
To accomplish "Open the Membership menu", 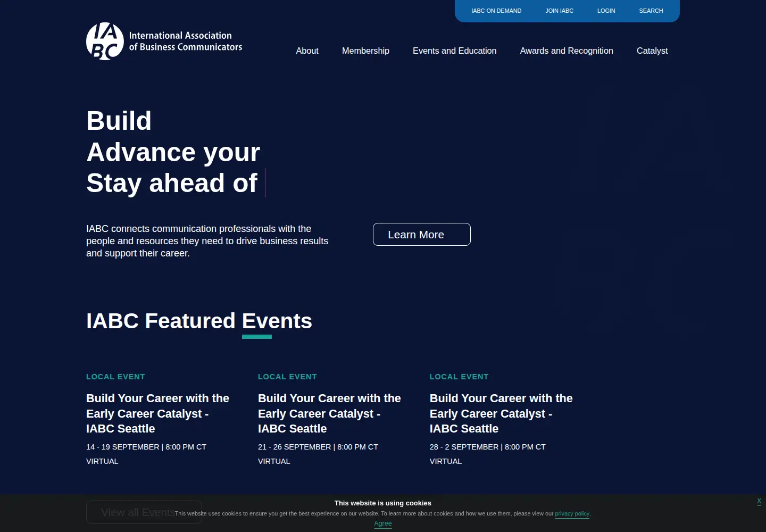I will 365,51.
